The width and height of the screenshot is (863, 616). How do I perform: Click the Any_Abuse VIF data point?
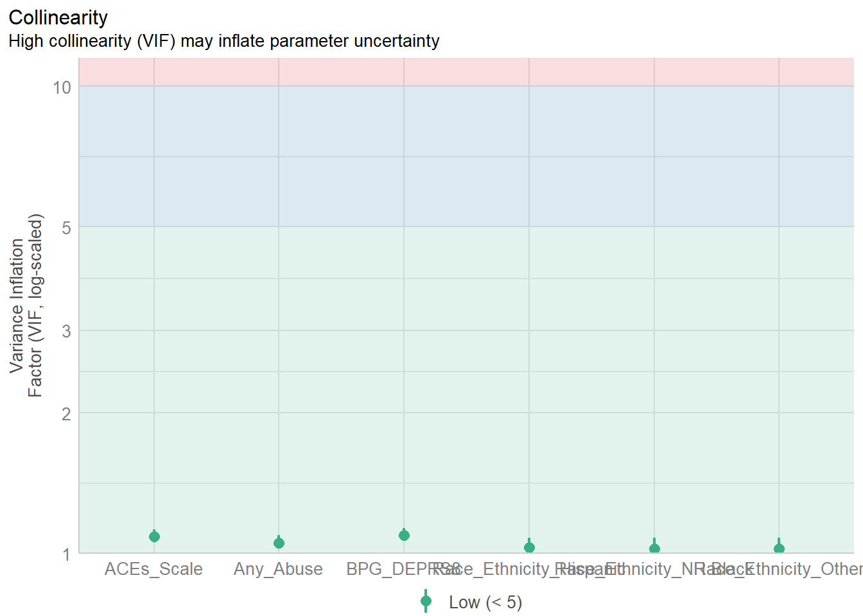[x=279, y=543]
